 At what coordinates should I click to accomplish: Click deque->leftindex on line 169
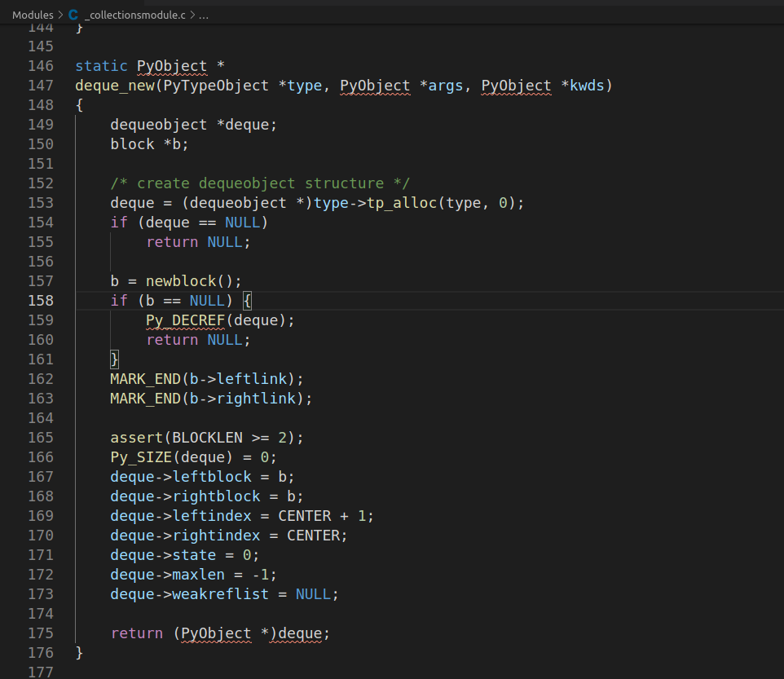click(x=180, y=515)
